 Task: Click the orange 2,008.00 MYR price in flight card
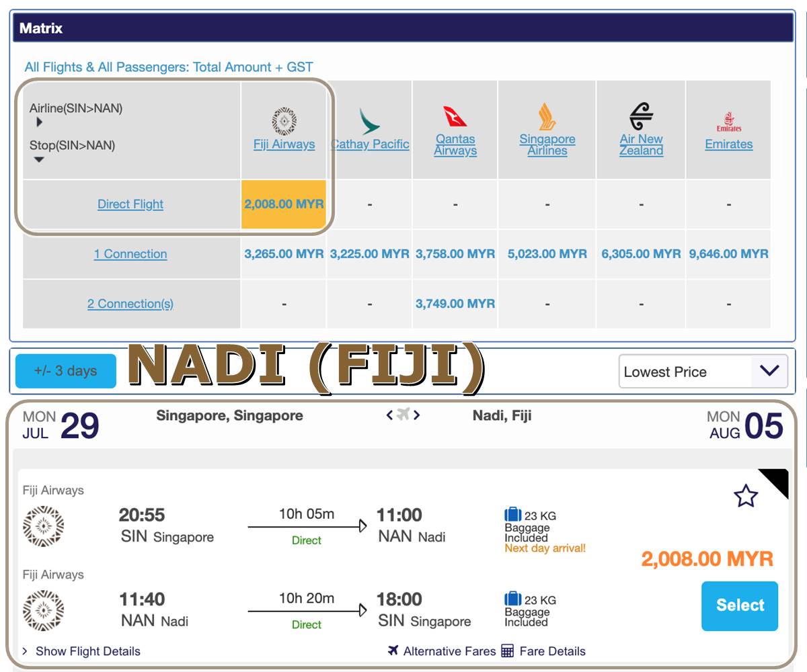tap(707, 558)
